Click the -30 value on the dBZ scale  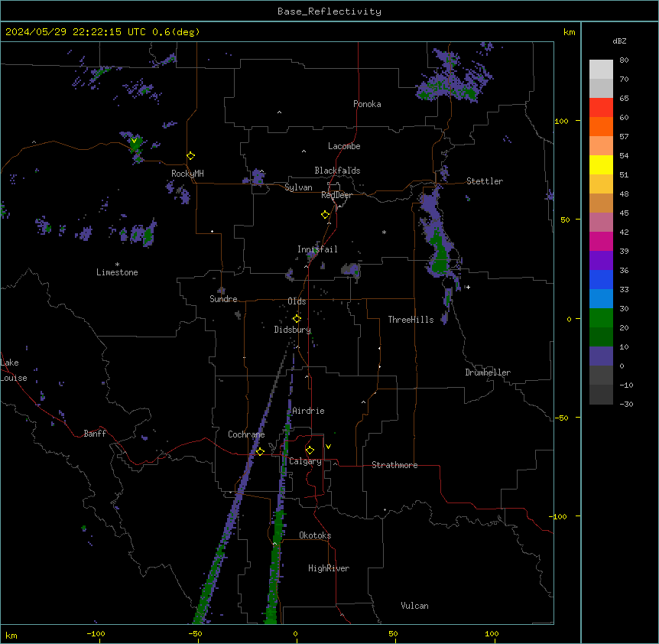[626, 404]
